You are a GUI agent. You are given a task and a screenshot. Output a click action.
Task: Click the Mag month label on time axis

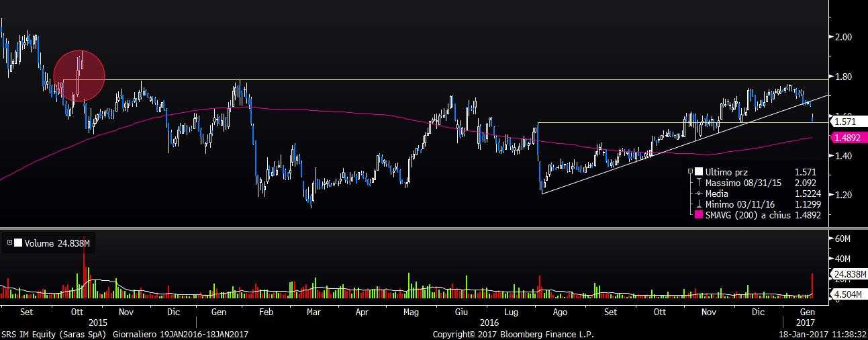click(x=412, y=312)
